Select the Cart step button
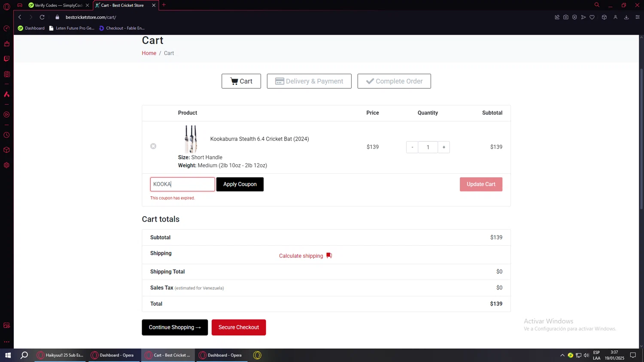The width and height of the screenshot is (644, 362). click(x=241, y=81)
